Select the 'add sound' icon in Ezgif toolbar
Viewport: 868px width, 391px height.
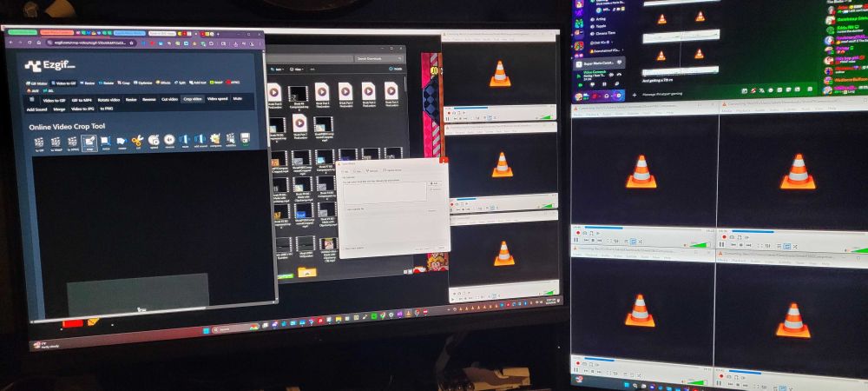201,140
